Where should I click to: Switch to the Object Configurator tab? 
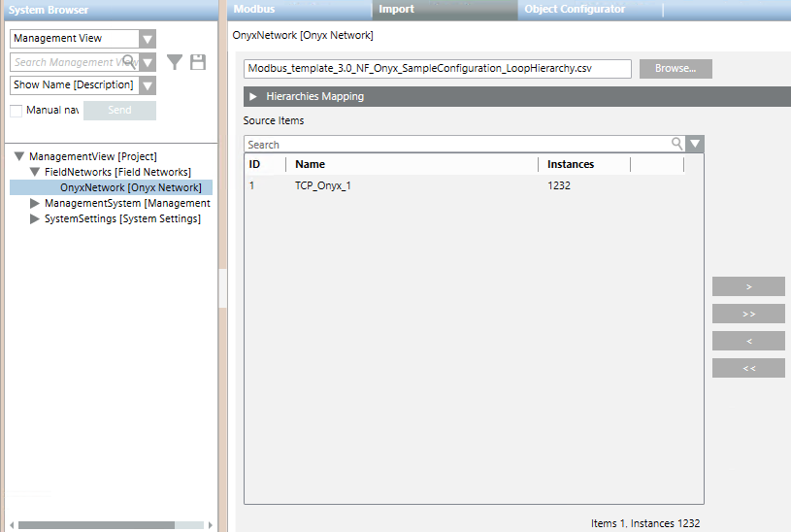pos(575,9)
